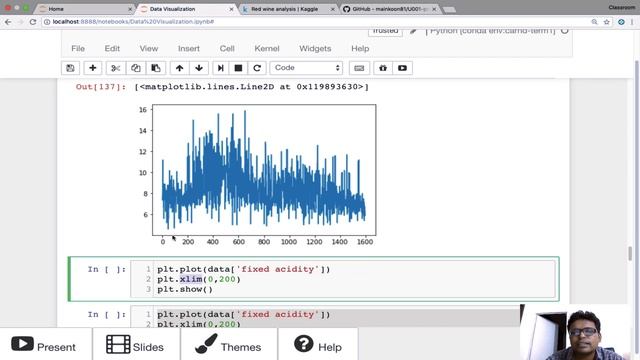Click the page vertical scrollbar thumb
640x360 pixels.
631,253
